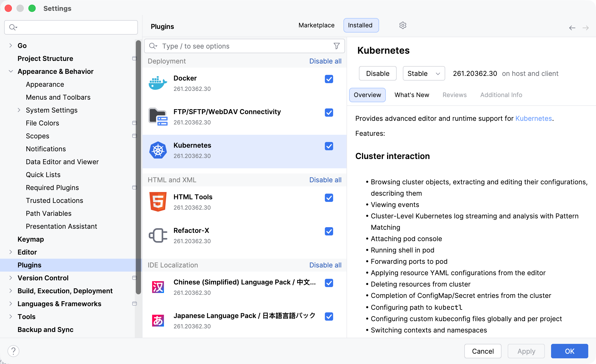Image resolution: width=596 pixels, height=364 pixels.
Task: Click the Docker whale plugin icon
Action: click(x=158, y=83)
